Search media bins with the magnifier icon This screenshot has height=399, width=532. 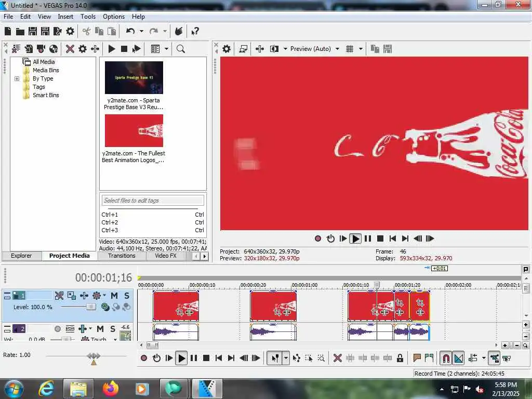pos(180,49)
